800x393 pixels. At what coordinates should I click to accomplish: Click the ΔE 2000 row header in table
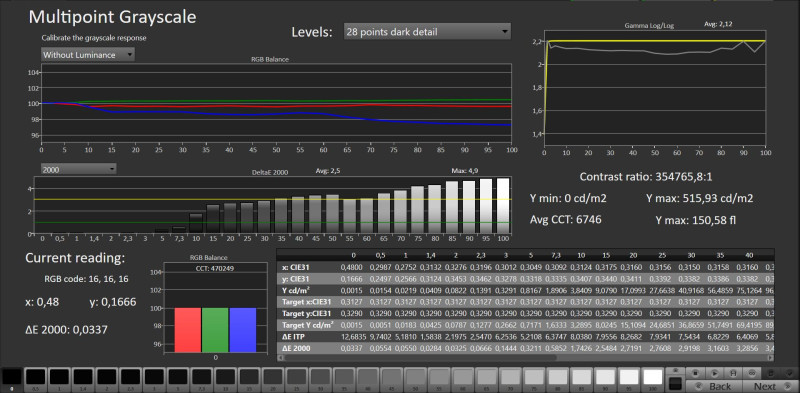pos(296,349)
